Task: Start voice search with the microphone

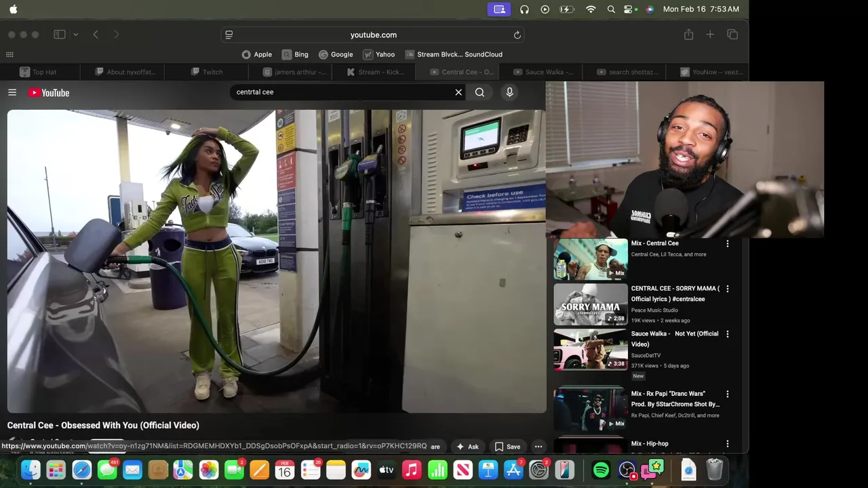Action: (x=509, y=92)
